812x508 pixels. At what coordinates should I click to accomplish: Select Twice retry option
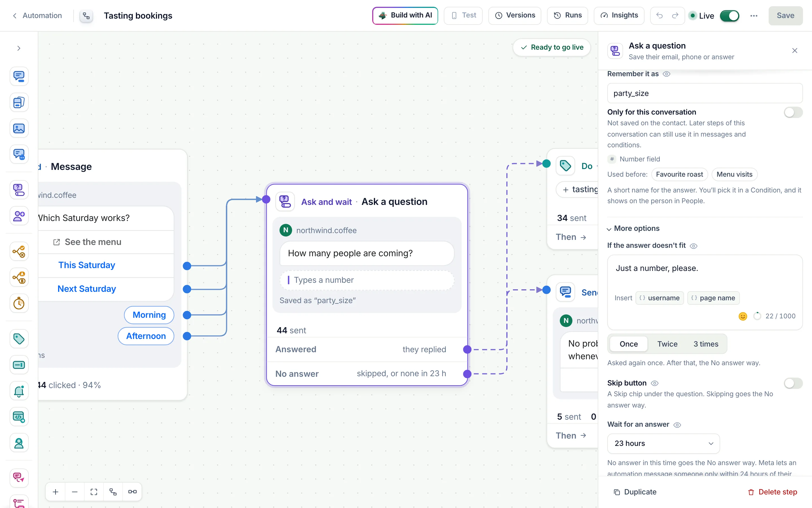coord(667,344)
